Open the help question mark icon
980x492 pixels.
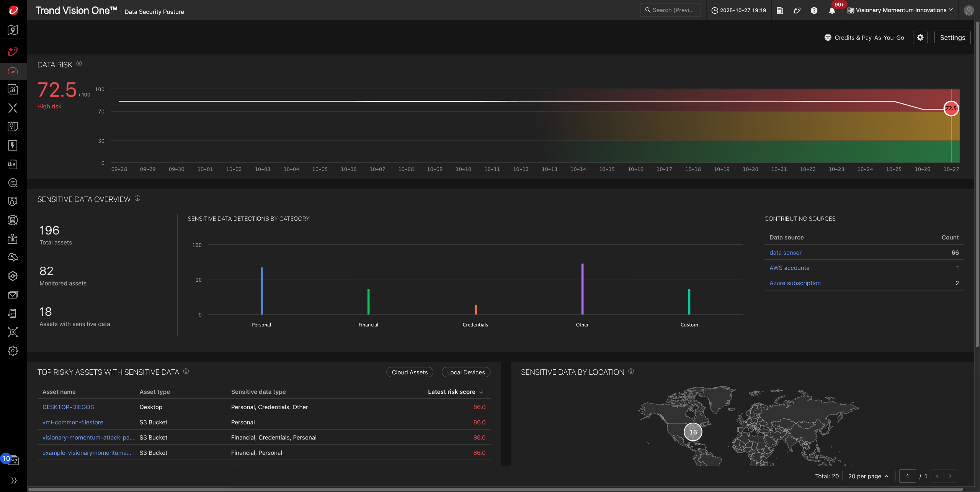814,10
